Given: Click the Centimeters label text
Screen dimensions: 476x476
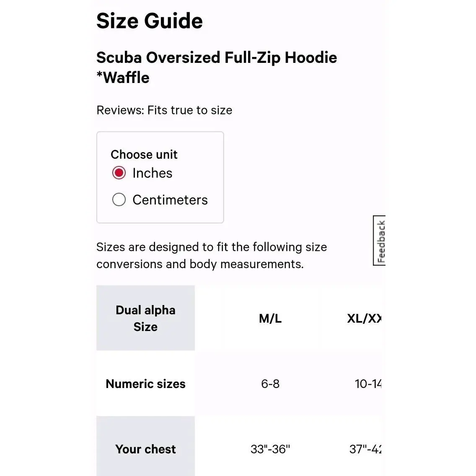Looking at the screenshot, I should click(170, 200).
